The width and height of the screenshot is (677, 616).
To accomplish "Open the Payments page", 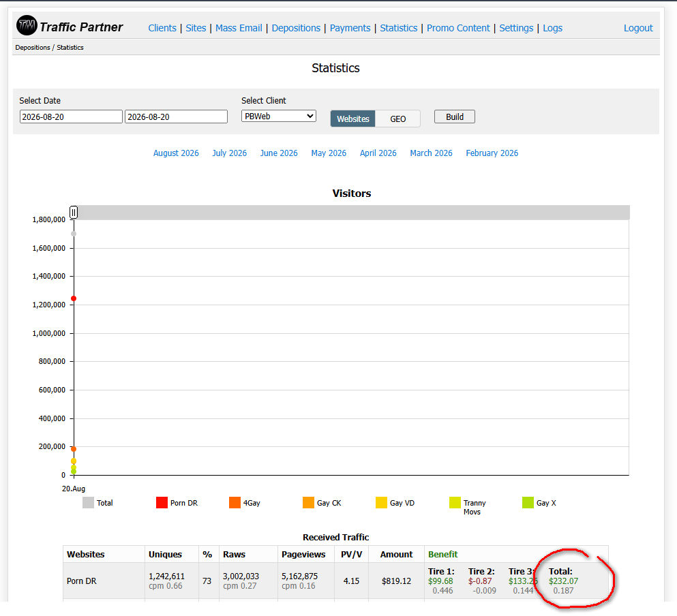I will 350,28.
